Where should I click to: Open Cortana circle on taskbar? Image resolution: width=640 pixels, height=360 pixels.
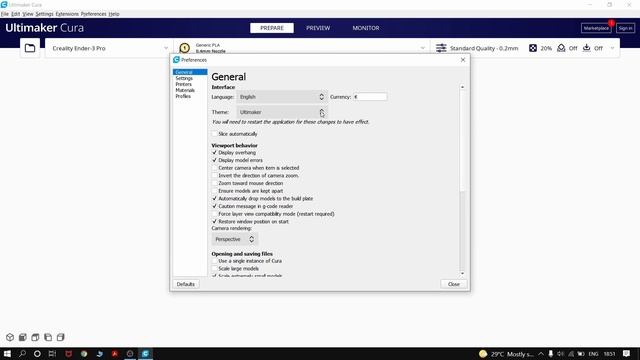37,354
